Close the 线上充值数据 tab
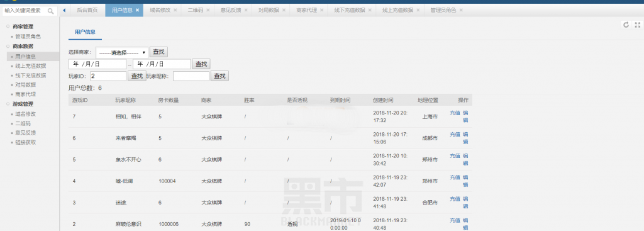This screenshot has width=644, height=231. (x=418, y=10)
